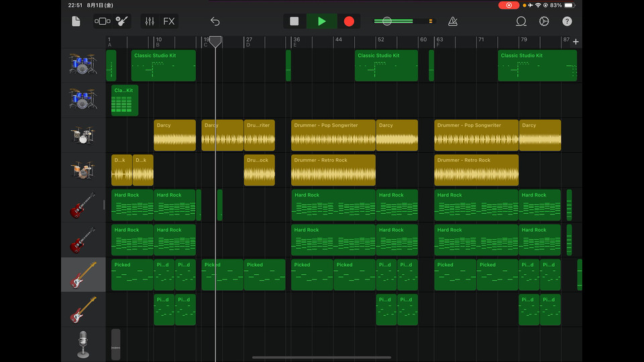Toggle recording with the red Record button
Viewport: 644px width, 362px height.
pos(349,21)
